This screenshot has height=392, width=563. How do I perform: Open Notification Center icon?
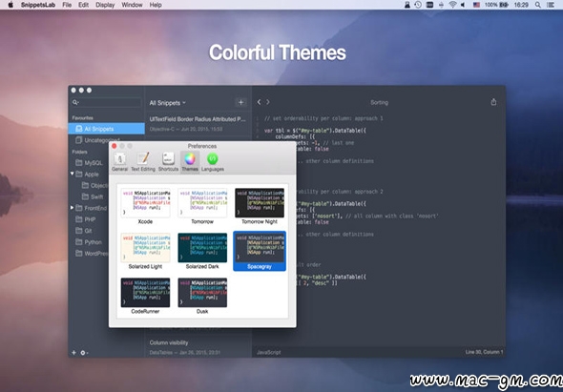point(550,5)
